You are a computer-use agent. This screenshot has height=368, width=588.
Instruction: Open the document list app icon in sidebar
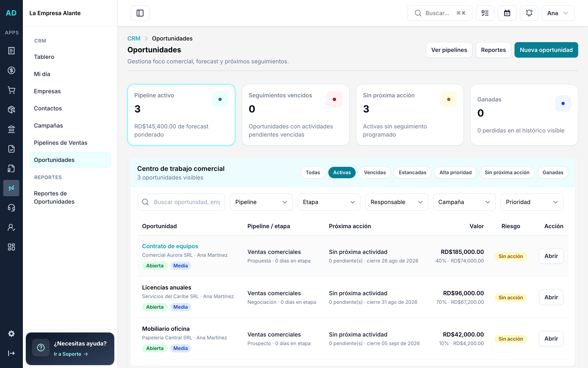point(11,51)
